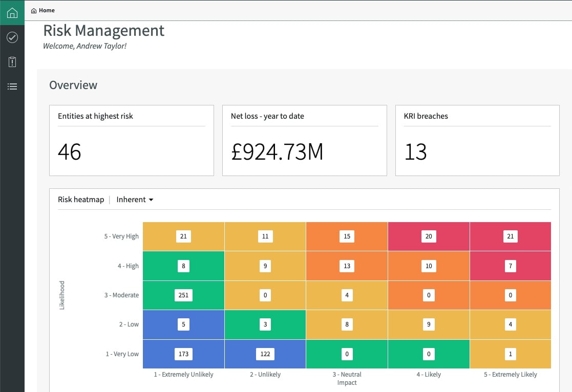Select the red heatmap cell showing 20
Screen dimensions: 572x392
click(x=428, y=236)
